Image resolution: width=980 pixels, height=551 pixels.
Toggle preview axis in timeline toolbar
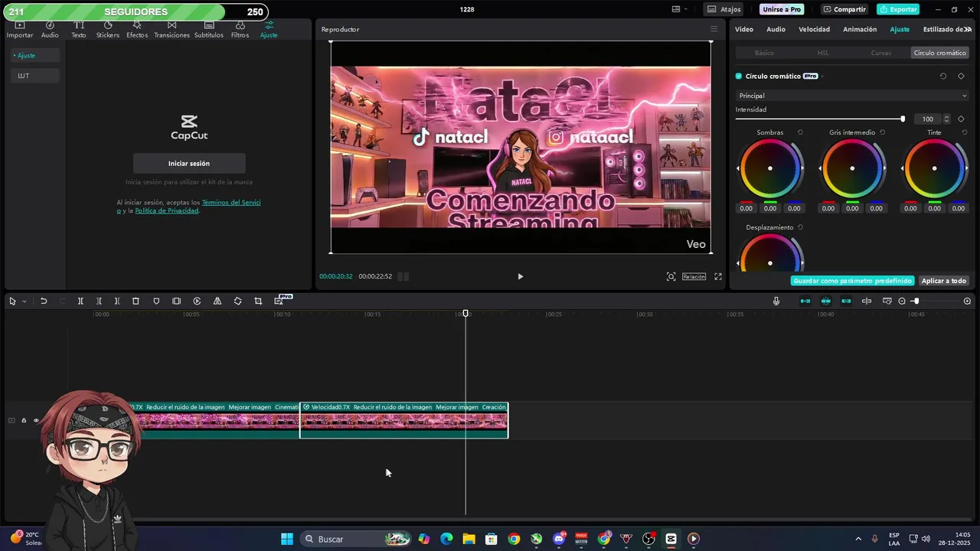pos(867,301)
